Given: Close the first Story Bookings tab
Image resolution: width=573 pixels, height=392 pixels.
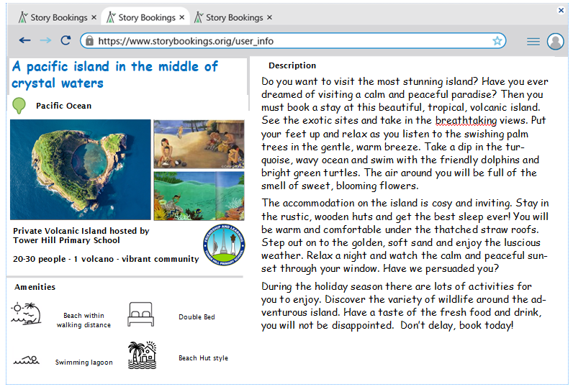Looking at the screenshot, I should (x=94, y=17).
